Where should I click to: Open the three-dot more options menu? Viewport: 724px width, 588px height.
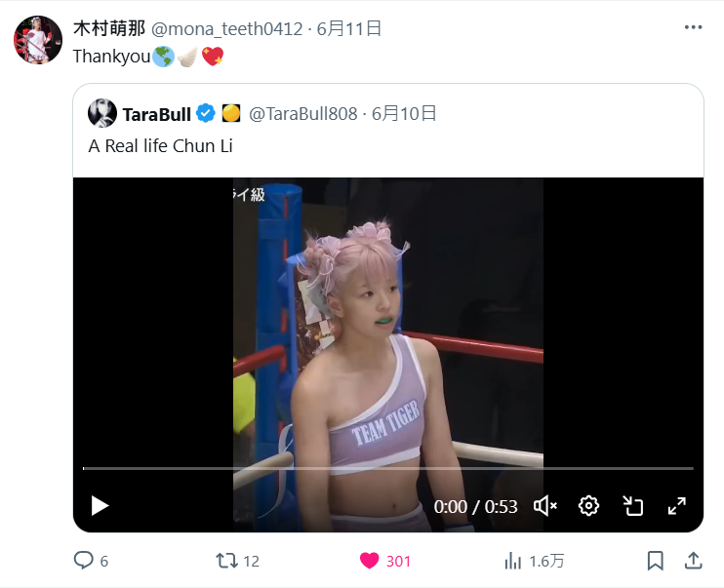(x=693, y=27)
